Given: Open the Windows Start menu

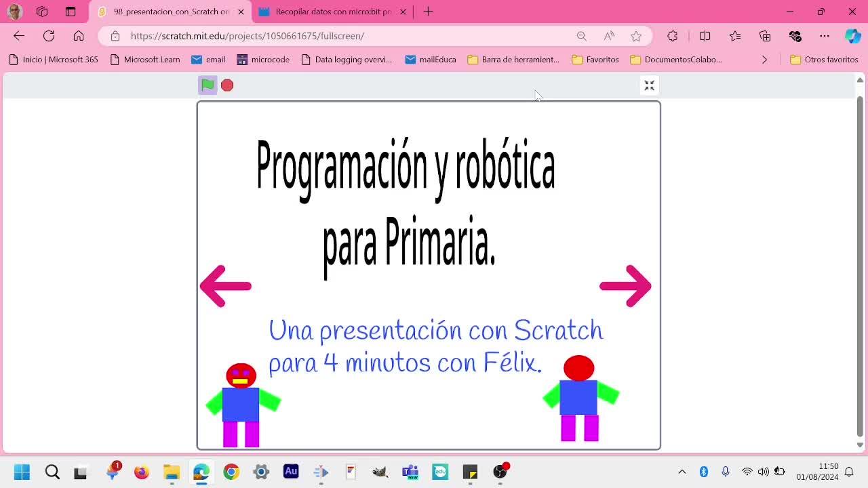Looking at the screenshot, I should (22, 472).
